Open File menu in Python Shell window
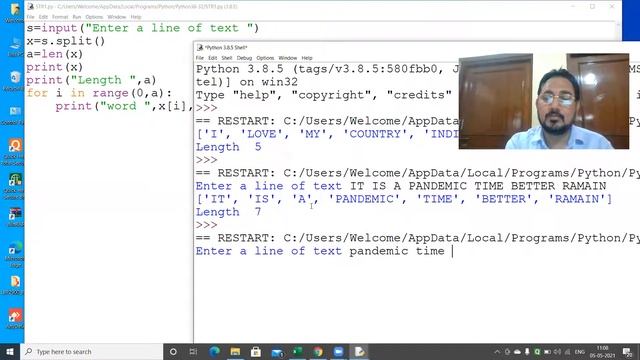The image size is (640, 360). [200, 58]
